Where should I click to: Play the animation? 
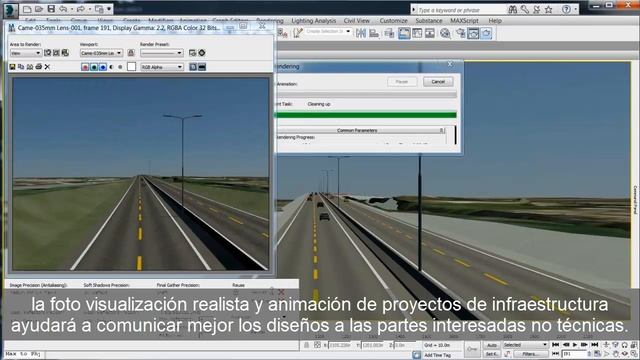click(575, 345)
